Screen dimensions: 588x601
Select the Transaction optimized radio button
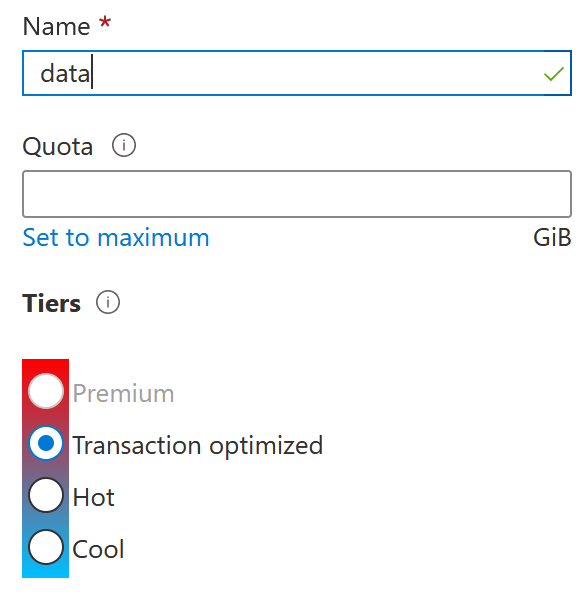point(46,443)
